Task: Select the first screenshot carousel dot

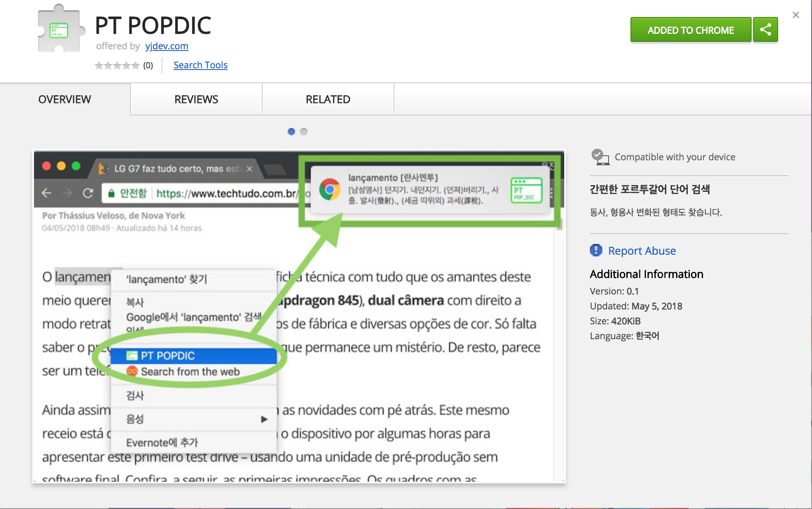Action: tap(291, 131)
